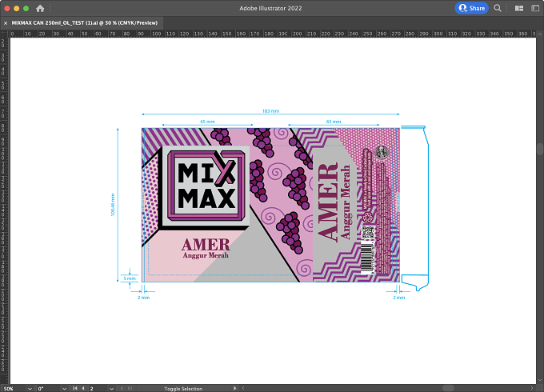Screen dimensions: 544x392
Task: Go to last artboard arrow
Action: click(x=130, y=389)
